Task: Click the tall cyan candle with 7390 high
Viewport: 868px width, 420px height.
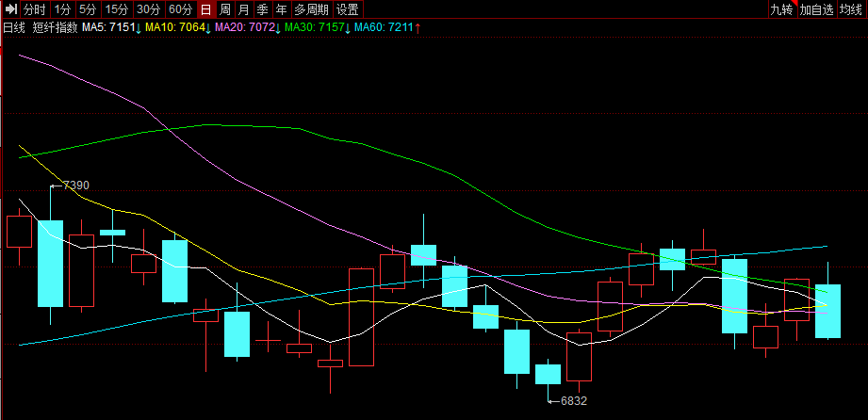Action: click(50, 264)
